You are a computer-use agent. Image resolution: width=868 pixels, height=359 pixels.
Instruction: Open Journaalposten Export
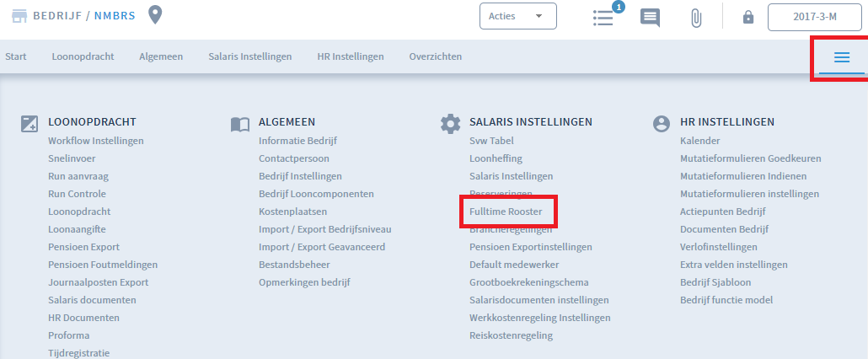tap(99, 282)
